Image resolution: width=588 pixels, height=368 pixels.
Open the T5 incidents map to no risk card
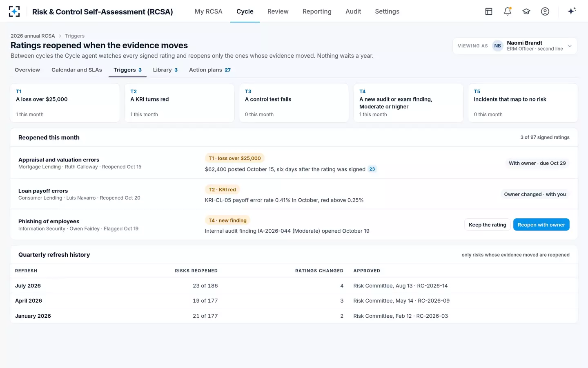[523, 103]
